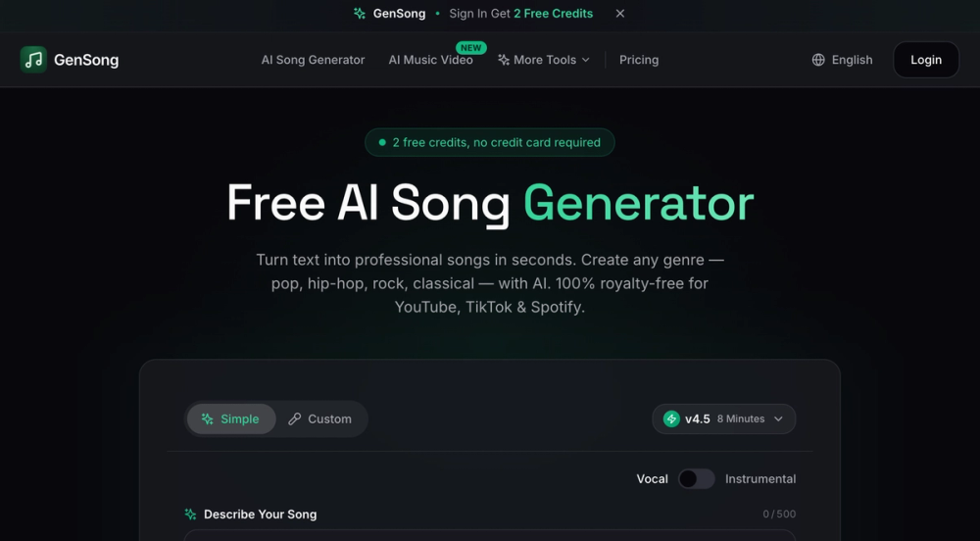Click sparkle icon beside Describe Your Song
Screen dimensions: 980x541
coord(191,515)
